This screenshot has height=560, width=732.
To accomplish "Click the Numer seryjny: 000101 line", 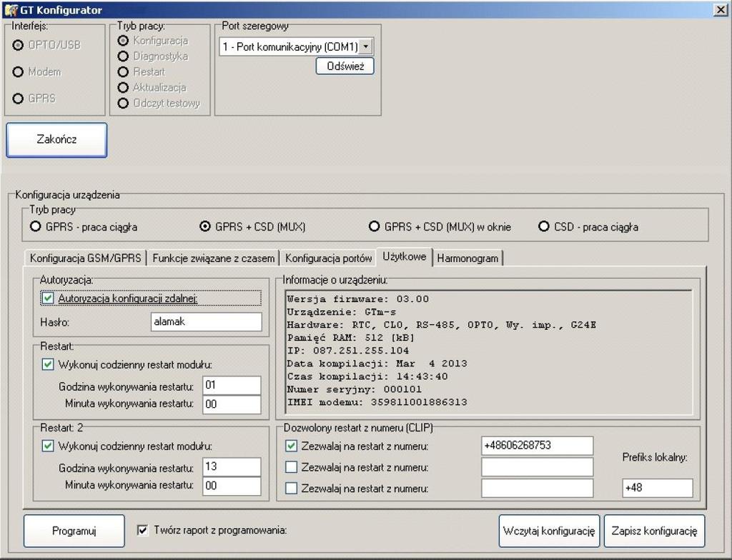I will [354, 389].
